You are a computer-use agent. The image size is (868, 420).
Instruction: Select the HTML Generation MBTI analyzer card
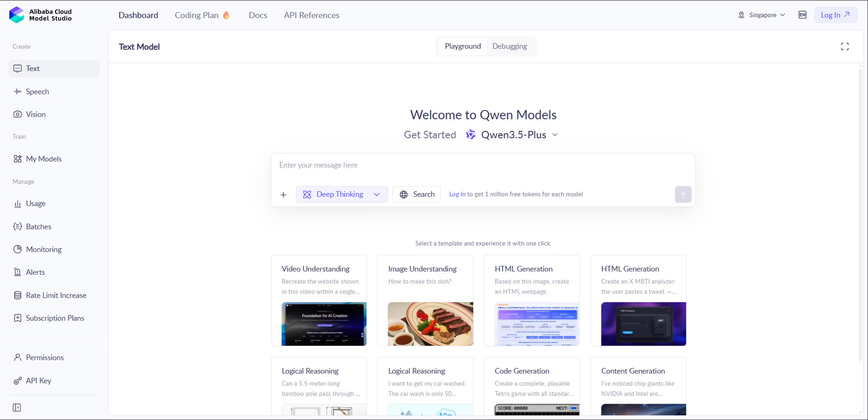(638, 300)
